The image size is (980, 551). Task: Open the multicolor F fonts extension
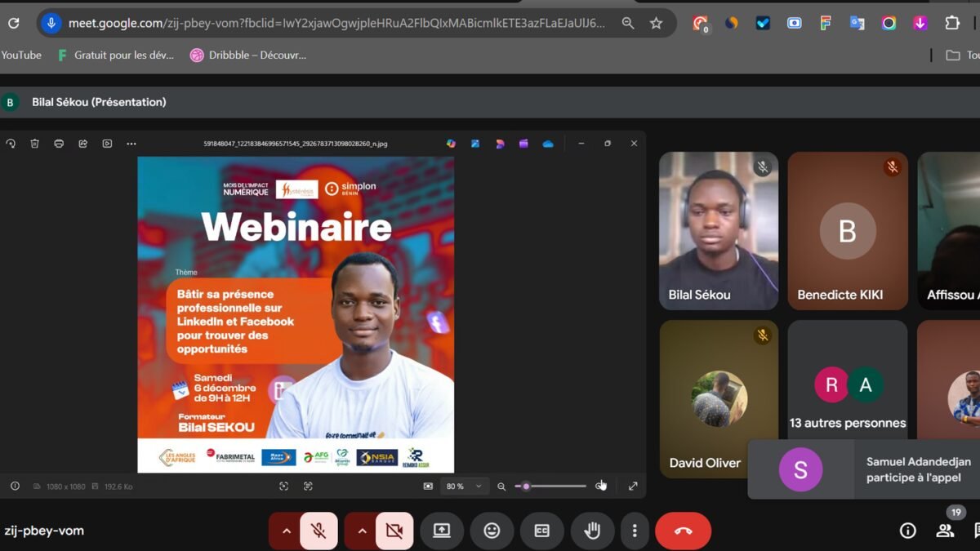[826, 23]
